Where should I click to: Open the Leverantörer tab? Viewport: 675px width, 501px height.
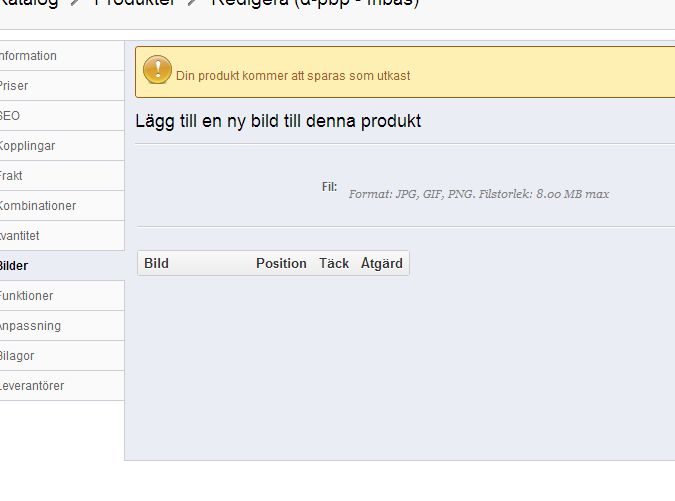coord(32,386)
